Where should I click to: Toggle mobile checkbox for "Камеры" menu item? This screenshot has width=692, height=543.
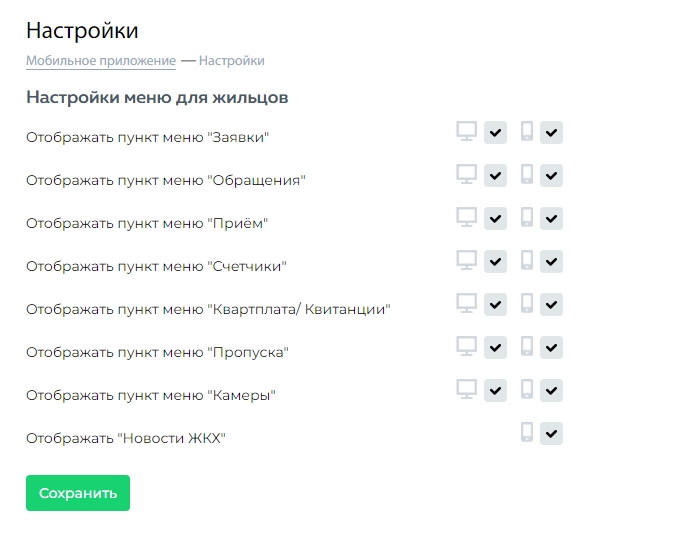click(551, 390)
